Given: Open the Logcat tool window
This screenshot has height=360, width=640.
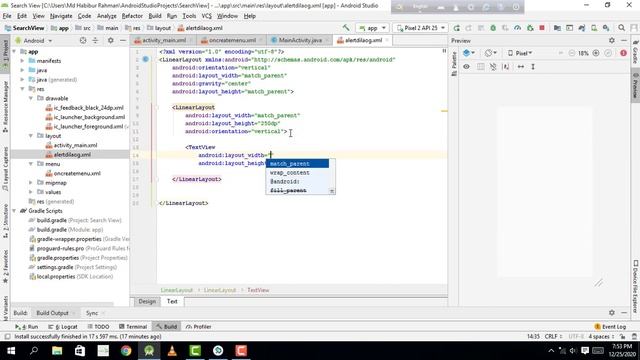Looking at the screenshot, I should click(x=62, y=327).
